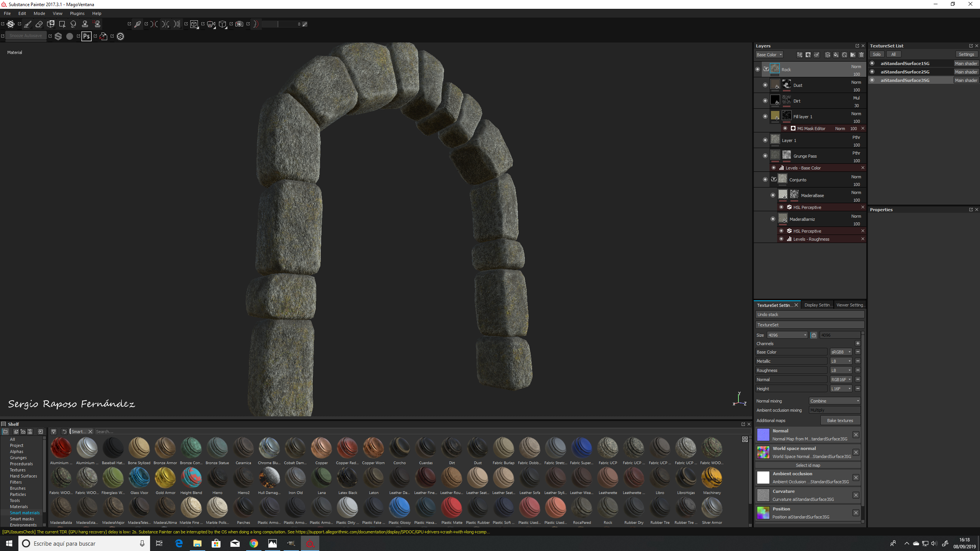Select the Eraser tool
Image resolution: width=980 pixels, height=551 pixels.
pos(39,24)
